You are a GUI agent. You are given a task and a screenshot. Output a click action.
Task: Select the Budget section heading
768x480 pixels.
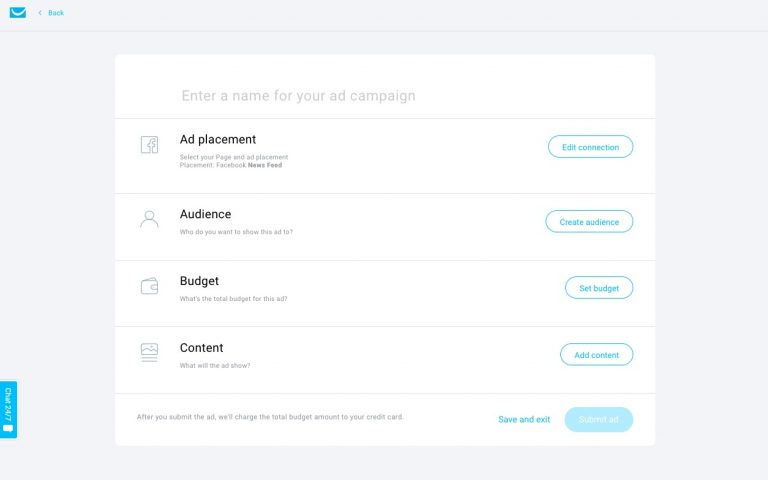point(199,281)
